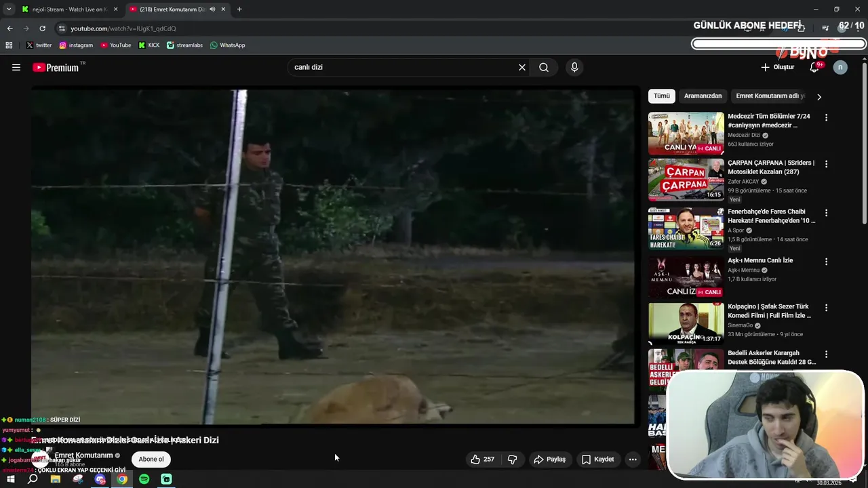Click the Paylaş share button
Screen dimensions: 868x488
click(549, 459)
